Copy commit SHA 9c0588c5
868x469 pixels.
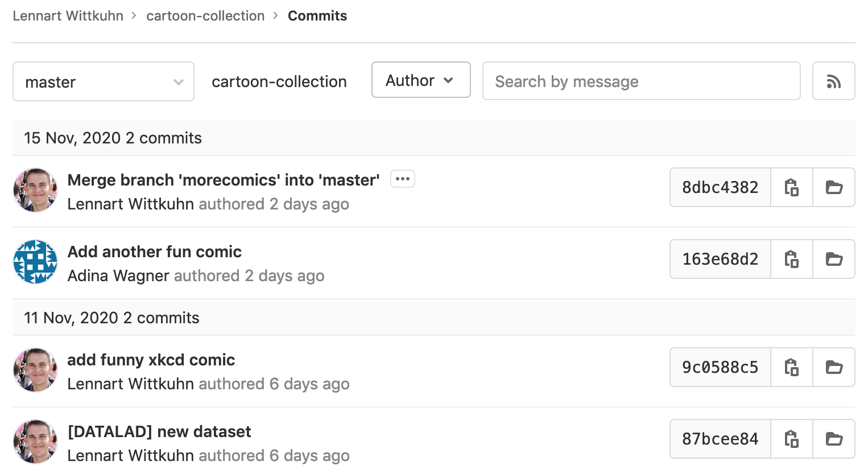(x=791, y=367)
